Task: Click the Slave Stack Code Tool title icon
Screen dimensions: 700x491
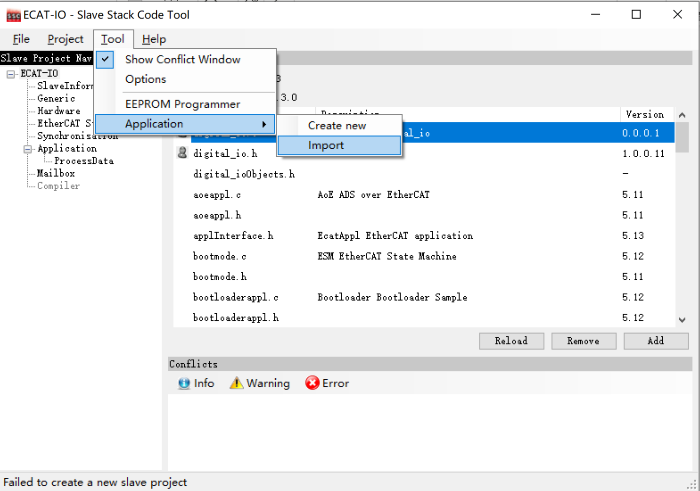Action: tap(15, 14)
